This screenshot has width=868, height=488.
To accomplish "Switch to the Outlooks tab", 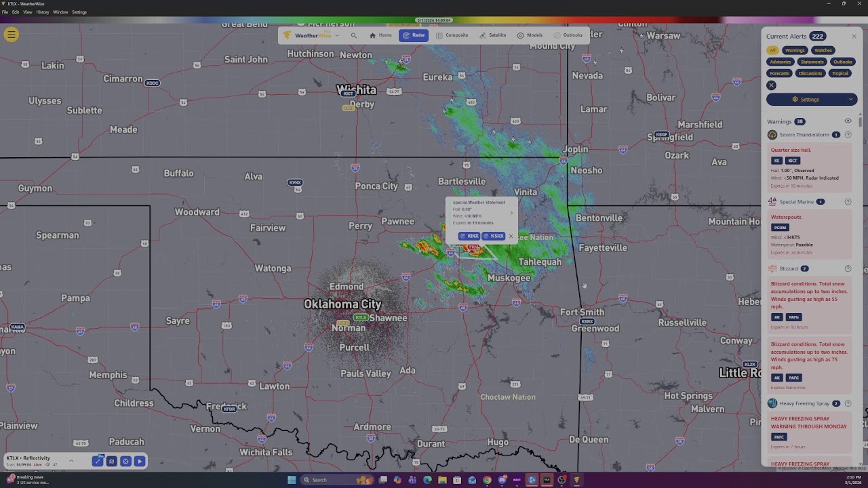I will point(568,35).
